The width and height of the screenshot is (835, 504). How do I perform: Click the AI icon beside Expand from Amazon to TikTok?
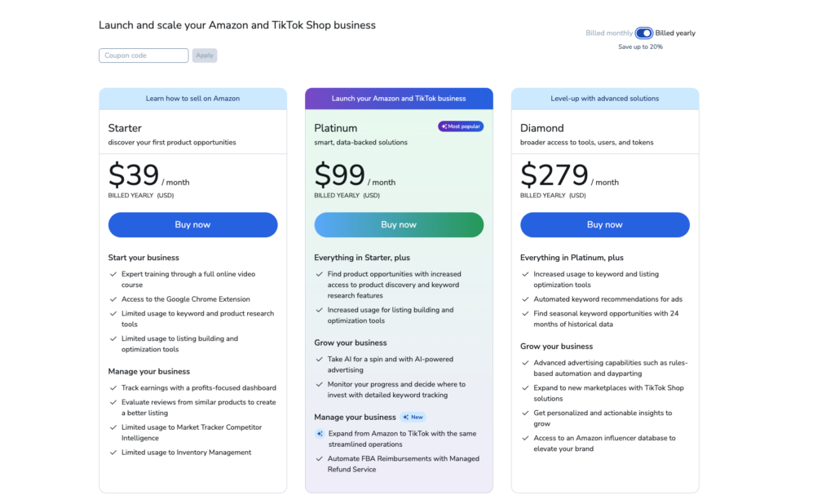pos(320,433)
